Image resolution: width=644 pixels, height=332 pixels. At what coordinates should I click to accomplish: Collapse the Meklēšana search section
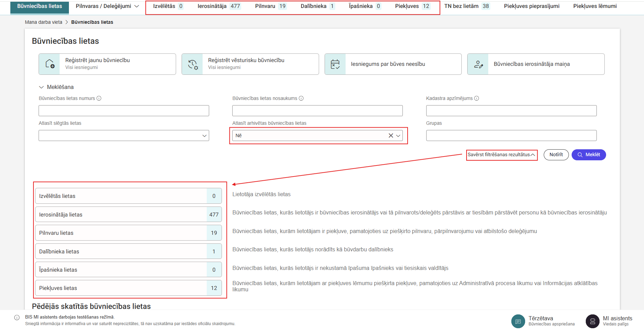coord(42,87)
